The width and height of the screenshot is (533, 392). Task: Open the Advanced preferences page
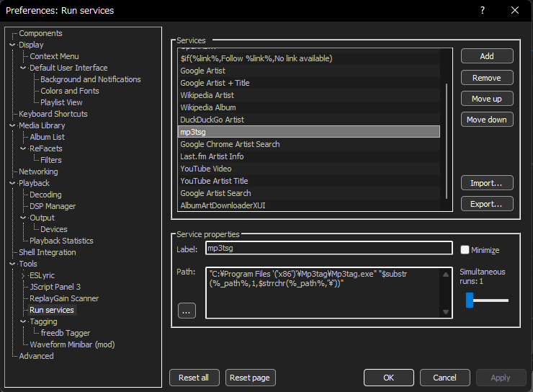[x=36, y=356]
